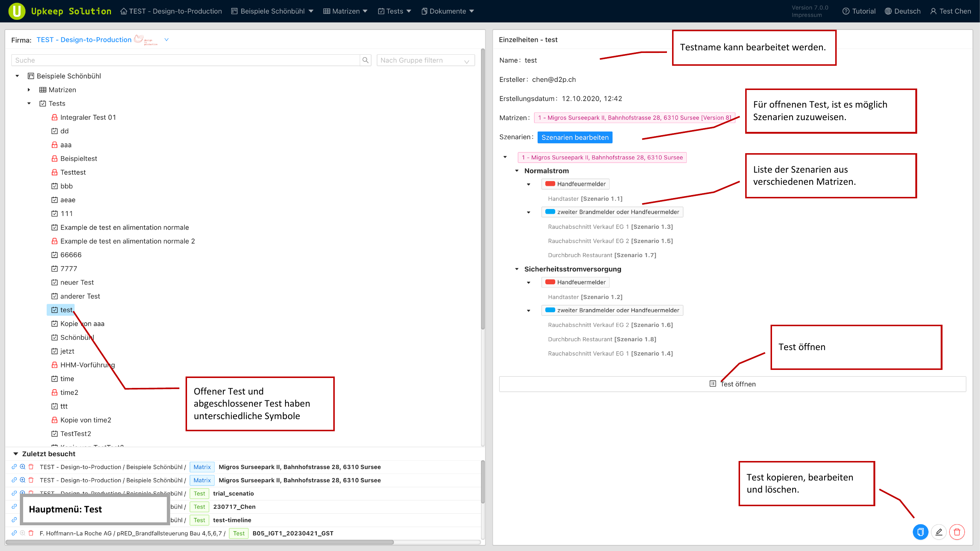The height and width of the screenshot is (551, 980).
Task: Click the red Handfeuermelder tag under Normalstrom
Action: pos(575,184)
